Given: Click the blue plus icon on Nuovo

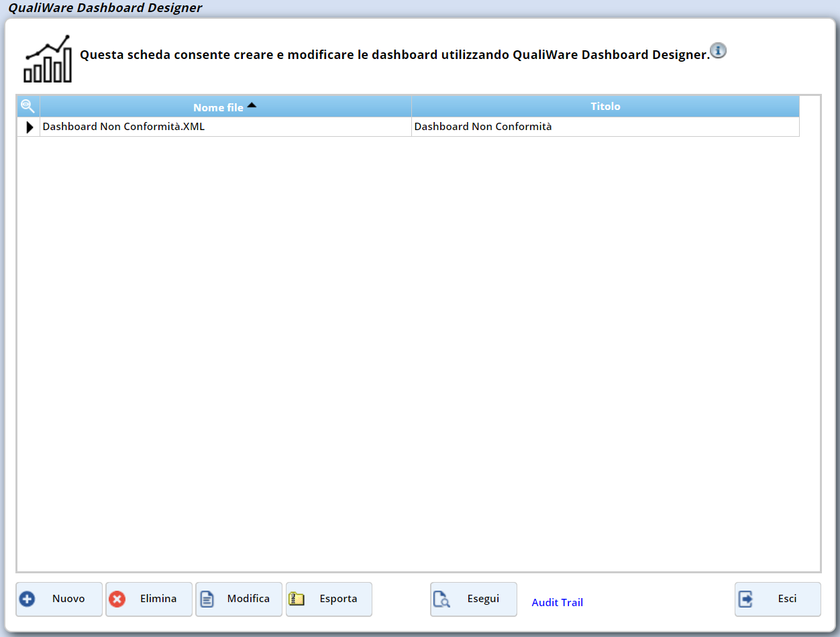Looking at the screenshot, I should (x=27, y=599).
